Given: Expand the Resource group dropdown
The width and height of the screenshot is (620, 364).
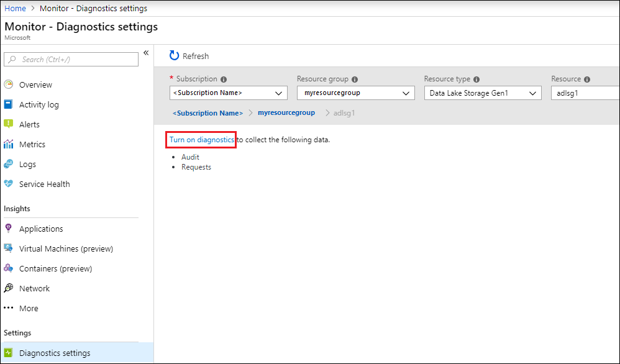Looking at the screenshot, I should (355, 93).
